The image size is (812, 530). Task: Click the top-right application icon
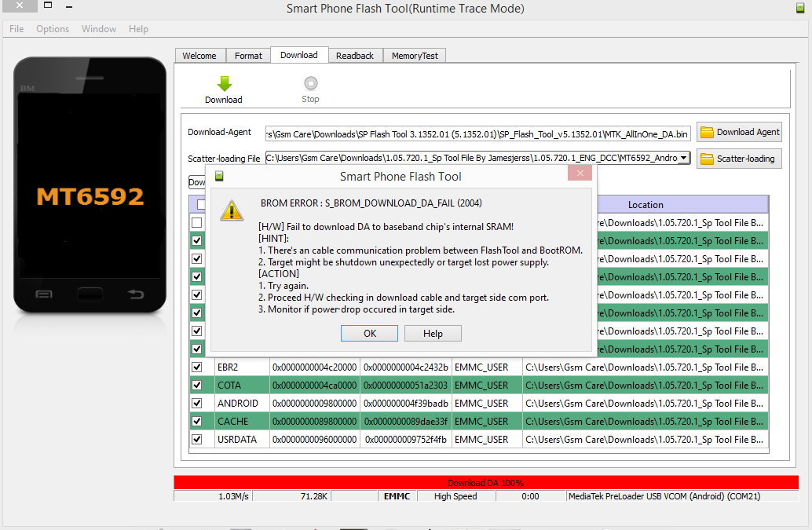800,8
